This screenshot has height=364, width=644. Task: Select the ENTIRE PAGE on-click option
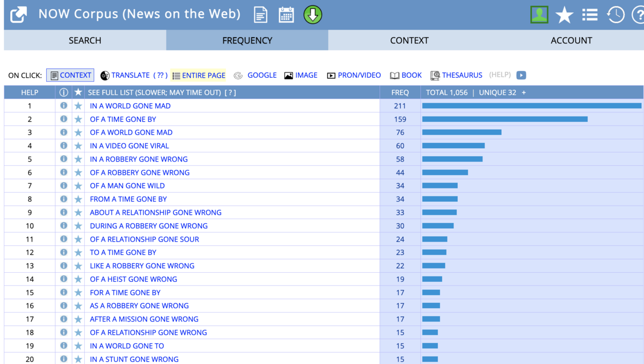(x=199, y=75)
